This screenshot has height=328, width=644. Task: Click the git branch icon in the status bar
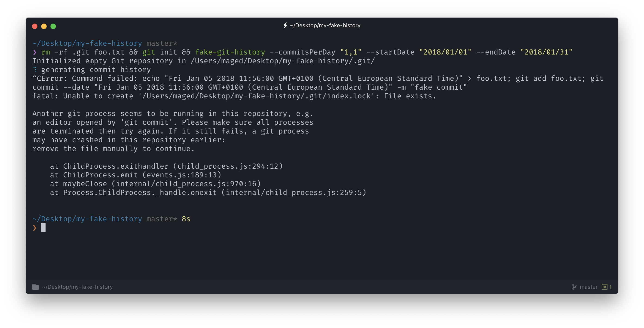(574, 287)
